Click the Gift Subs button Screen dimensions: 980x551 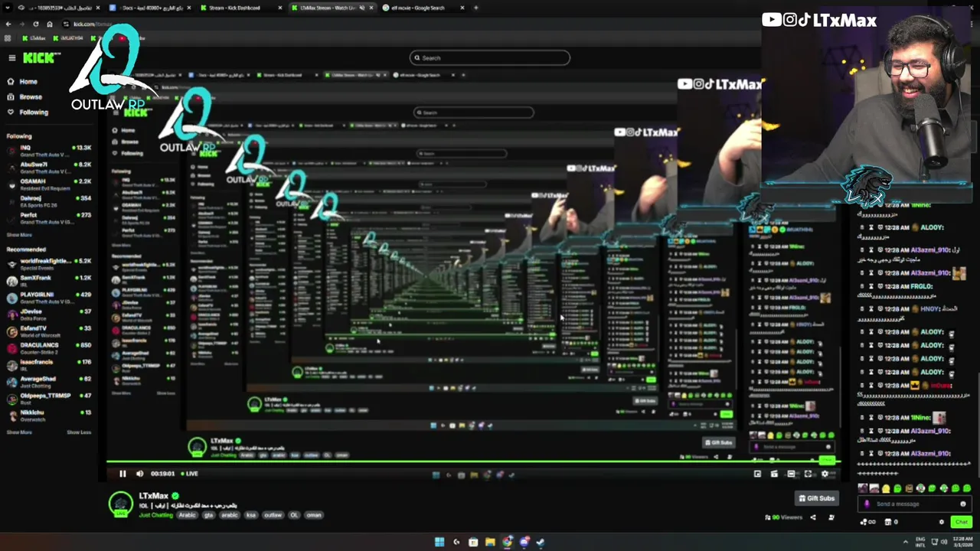816,498
